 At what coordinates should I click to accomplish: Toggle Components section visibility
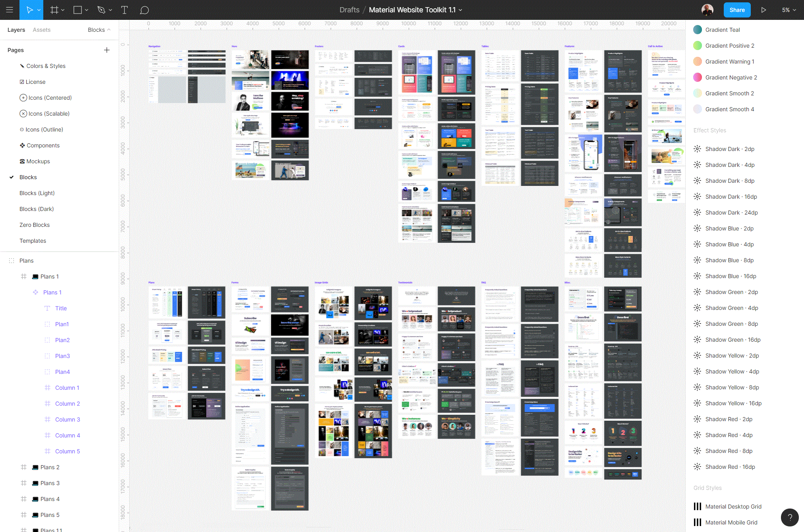tap(43, 145)
